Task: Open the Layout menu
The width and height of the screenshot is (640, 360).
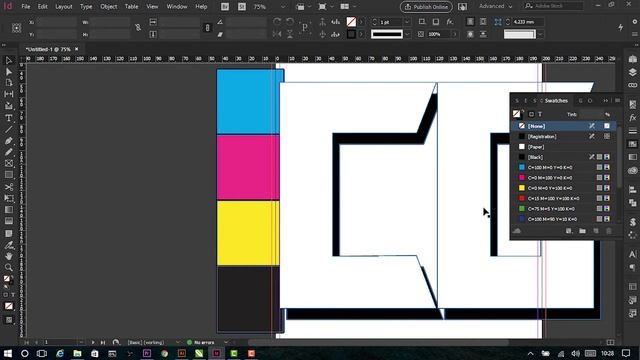Action: 64,7
